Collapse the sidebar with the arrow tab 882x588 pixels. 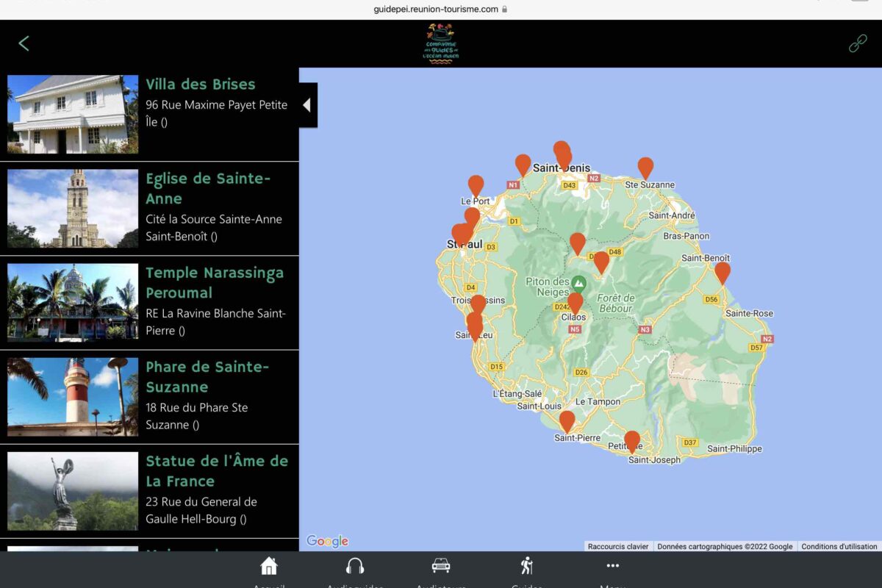pyautogui.click(x=308, y=105)
